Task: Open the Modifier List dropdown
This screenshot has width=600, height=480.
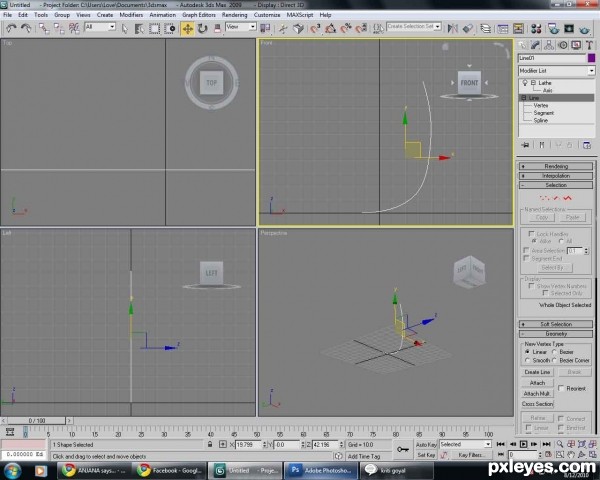Action: pyautogui.click(x=557, y=71)
